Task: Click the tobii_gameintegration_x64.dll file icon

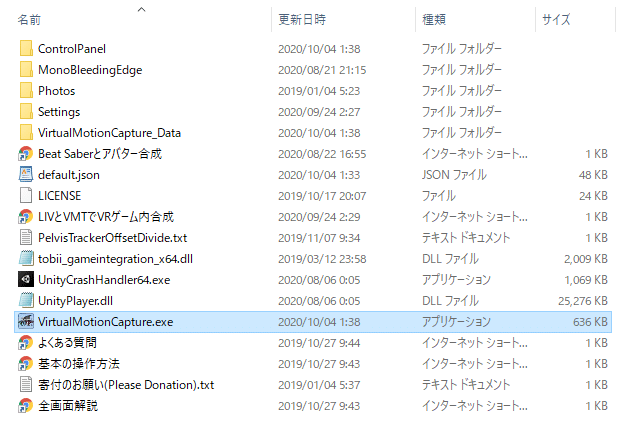Action: (x=26, y=258)
